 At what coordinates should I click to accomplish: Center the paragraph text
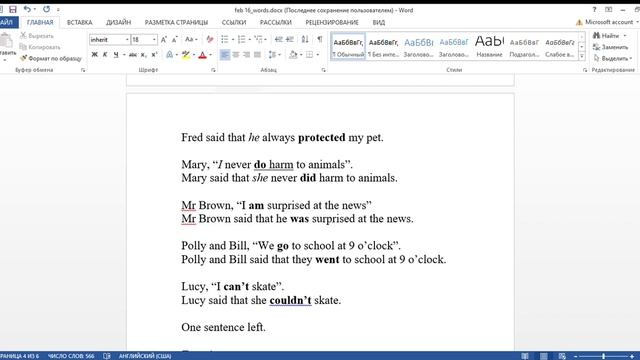(x=236, y=55)
